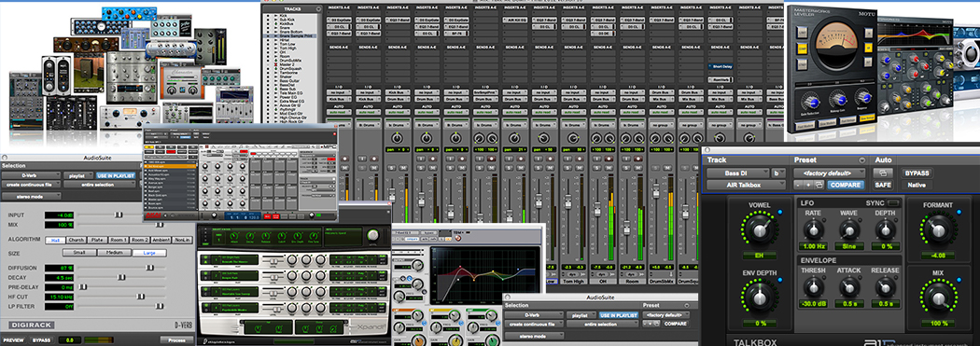The image size is (980, 346).
Task: Click BYPASS beside the PREVIEW button
Action: (x=41, y=340)
